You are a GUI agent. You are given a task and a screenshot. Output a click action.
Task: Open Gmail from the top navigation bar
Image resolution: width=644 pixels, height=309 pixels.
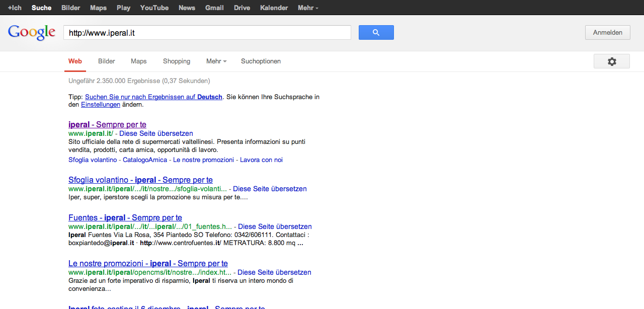(214, 8)
